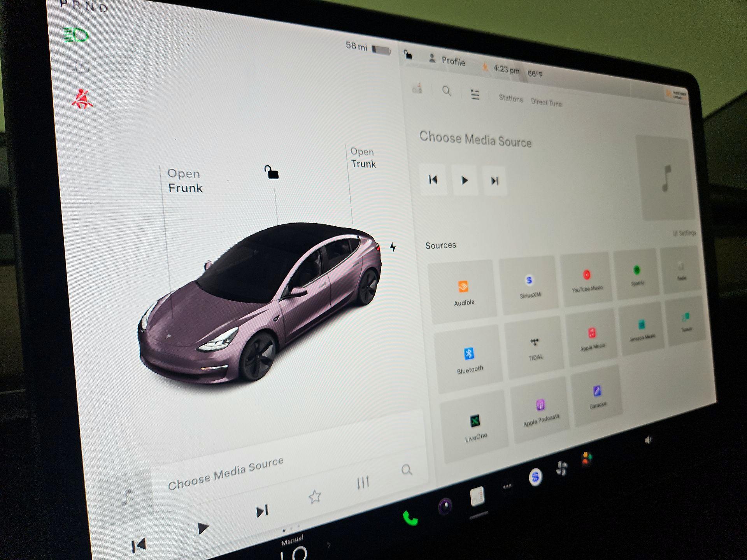
Task: Tap mini player Choose Media Source text
Action: [226, 473]
